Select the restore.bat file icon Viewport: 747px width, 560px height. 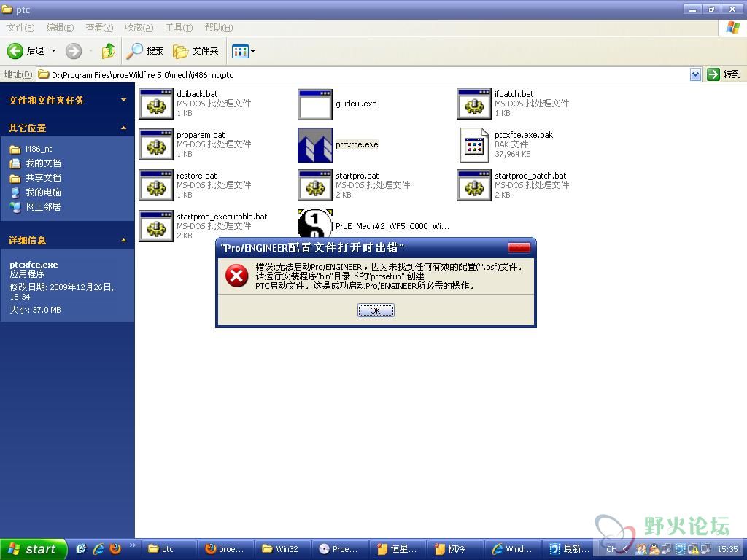coord(156,186)
